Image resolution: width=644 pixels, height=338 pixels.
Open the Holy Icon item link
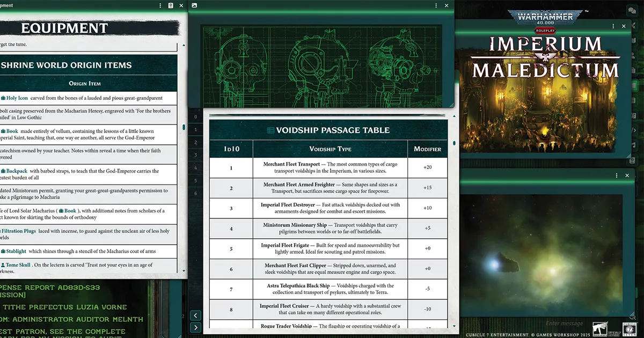point(14,98)
